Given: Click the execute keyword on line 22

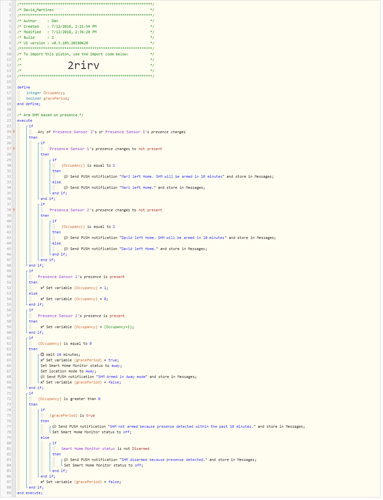Looking at the screenshot, I should [25, 120].
